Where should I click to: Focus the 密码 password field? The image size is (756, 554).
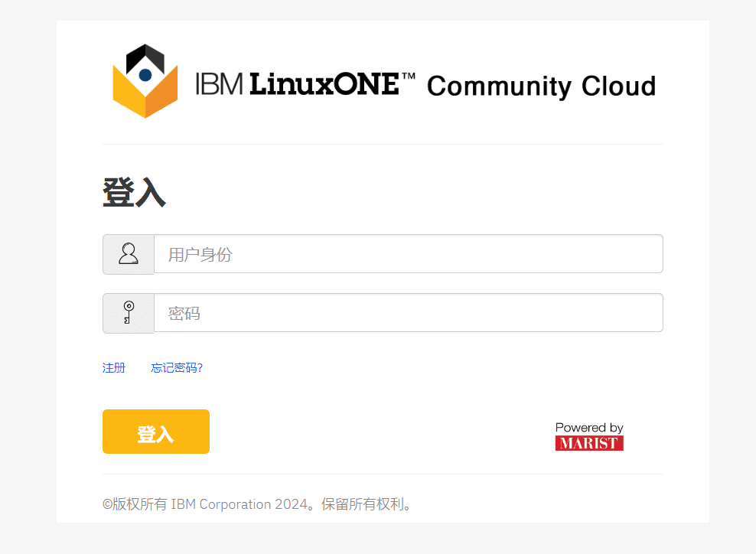pyautogui.click(x=409, y=313)
